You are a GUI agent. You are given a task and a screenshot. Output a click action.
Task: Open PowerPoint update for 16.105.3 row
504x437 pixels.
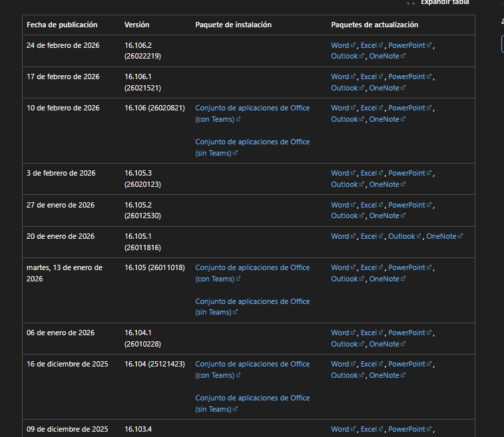(x=410, y=173)
